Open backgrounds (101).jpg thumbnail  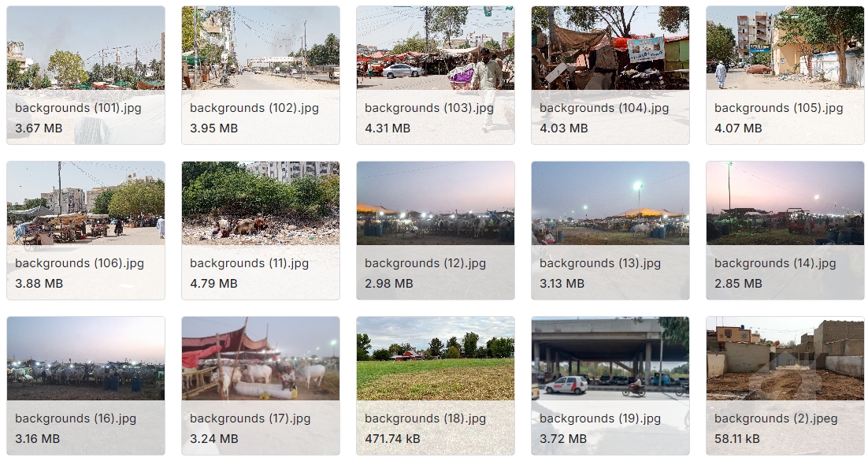coord(86,47)
